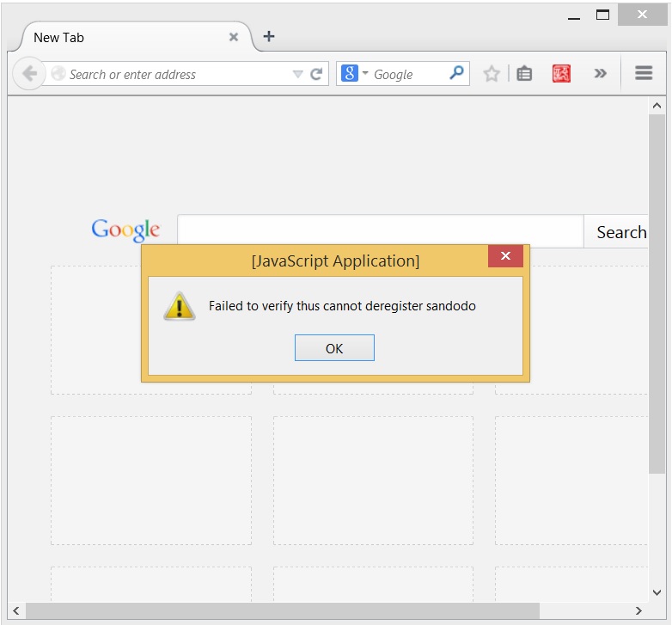
Task: Click the Google logo
Action: pos(125,230)
